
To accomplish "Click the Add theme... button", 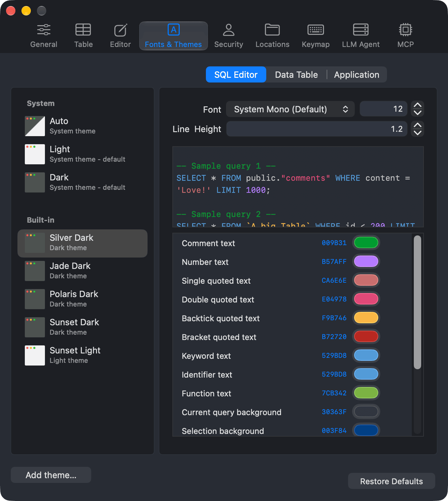I will tap(51, 475).
